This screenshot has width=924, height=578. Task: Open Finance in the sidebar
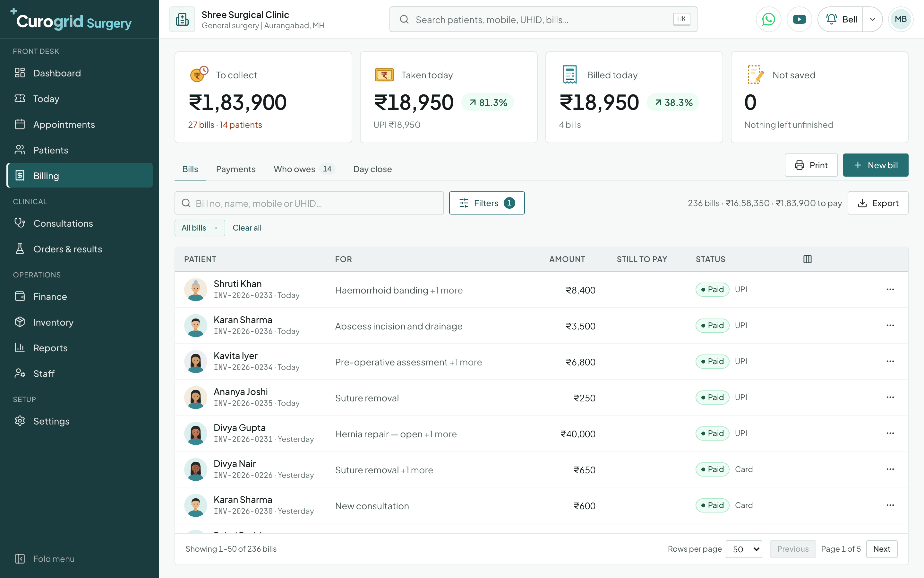click(x=80, y=297)
